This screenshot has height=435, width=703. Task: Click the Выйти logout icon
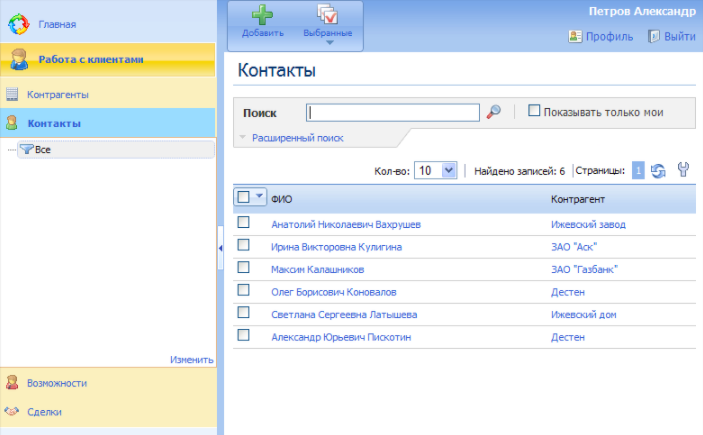(654, 37)
